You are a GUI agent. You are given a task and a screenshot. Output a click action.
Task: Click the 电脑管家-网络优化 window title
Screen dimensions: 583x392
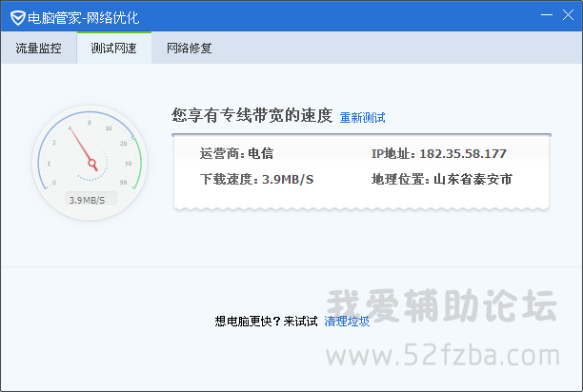click(x=83, y=17)
